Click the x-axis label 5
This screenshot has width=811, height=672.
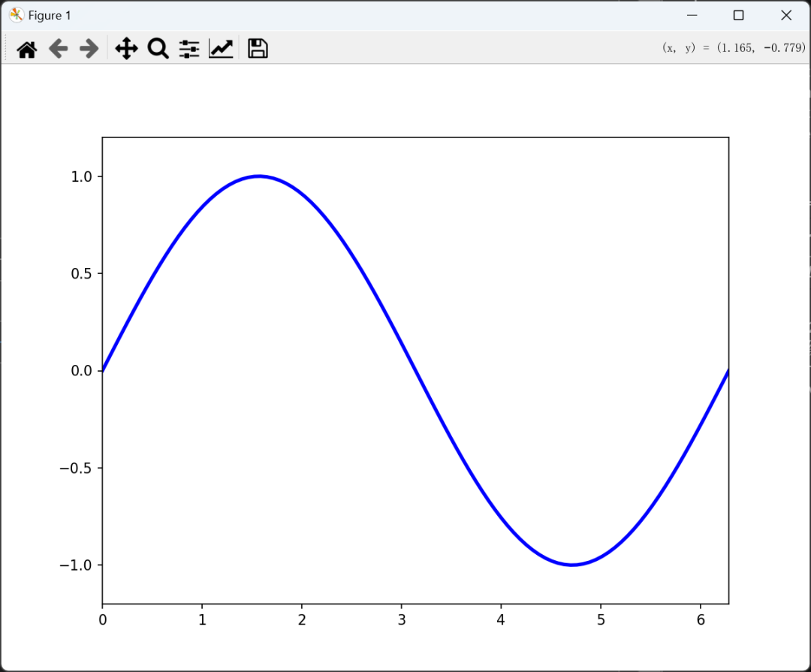pos(601,619)
